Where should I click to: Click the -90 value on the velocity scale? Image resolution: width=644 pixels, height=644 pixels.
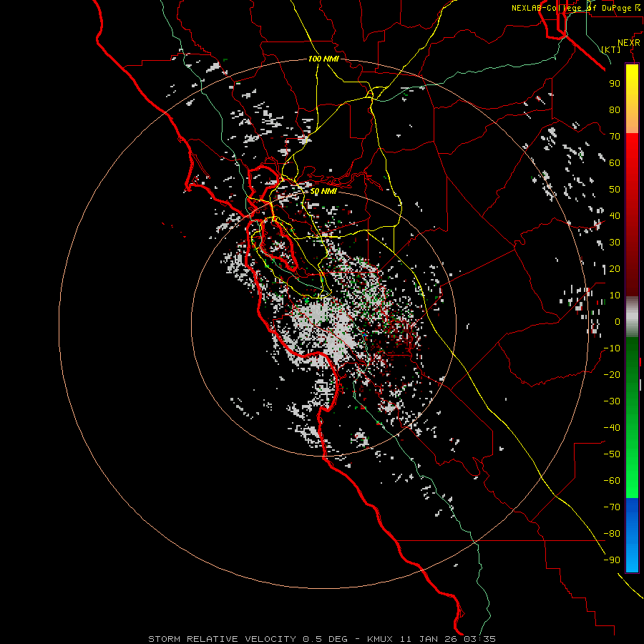[612, 560]
